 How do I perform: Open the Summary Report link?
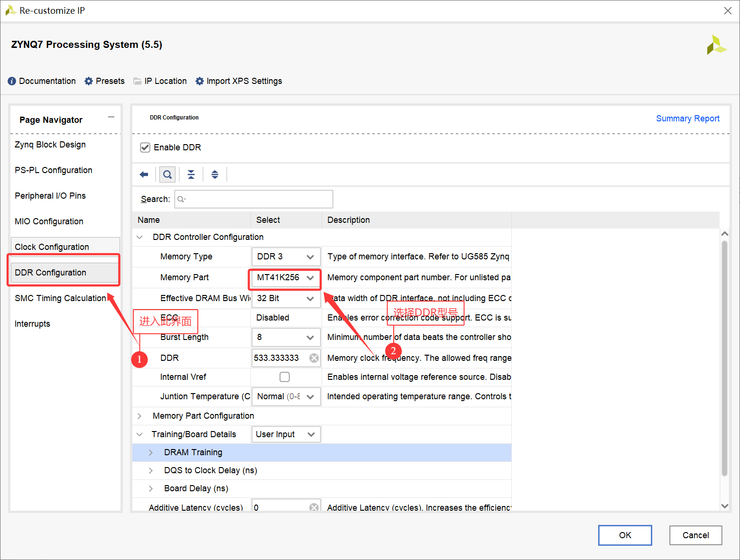click(687, 119)
